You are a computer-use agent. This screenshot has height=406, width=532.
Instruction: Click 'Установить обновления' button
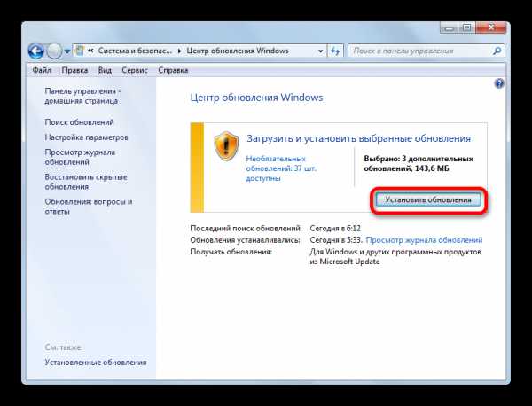click(428, 199)
